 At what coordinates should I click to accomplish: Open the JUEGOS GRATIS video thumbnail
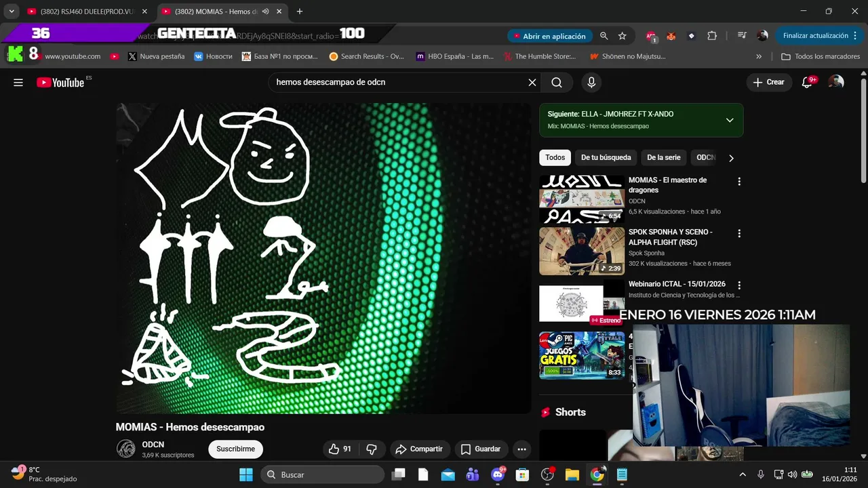[582, 355]
